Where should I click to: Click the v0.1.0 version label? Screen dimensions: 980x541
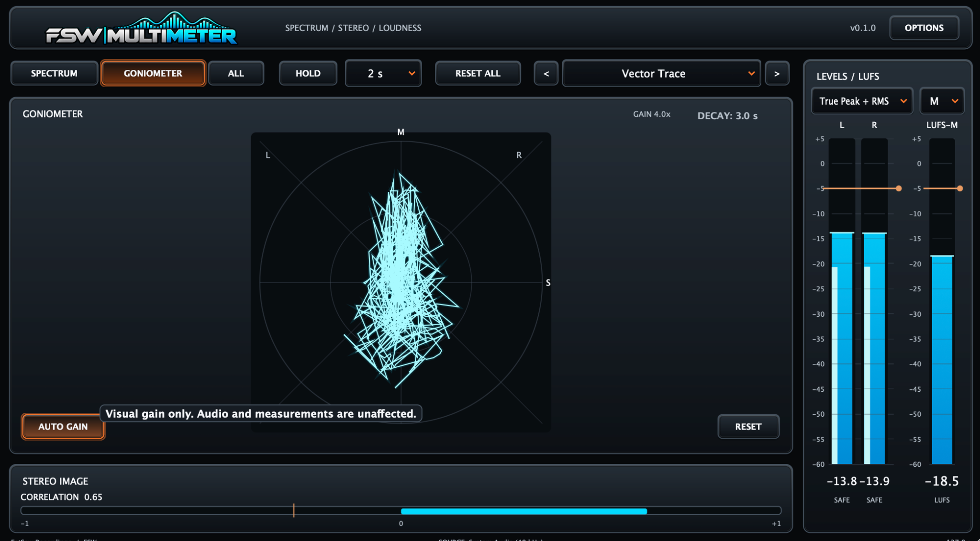tap(863, 28)
